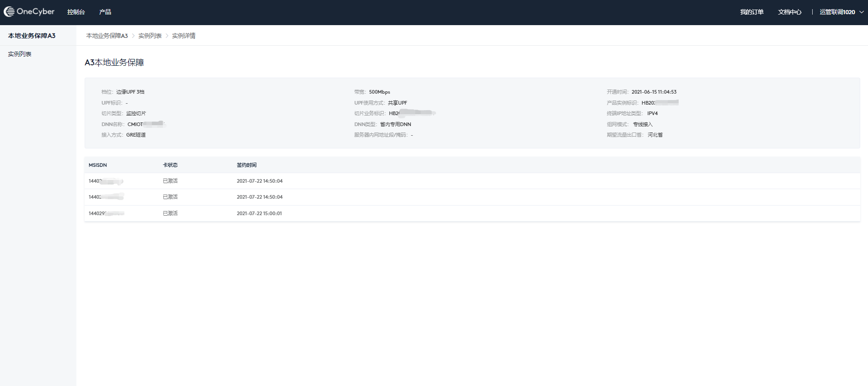Viewport: 868px width, 386px height.
Task: Click the OneCyber logo icon
Action: [9, 12]
